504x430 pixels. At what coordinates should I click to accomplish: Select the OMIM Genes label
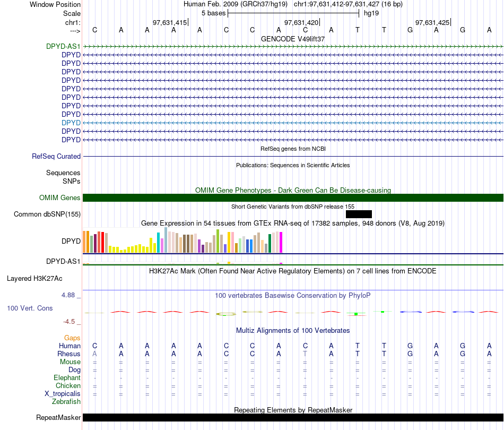tap(60, 198)
